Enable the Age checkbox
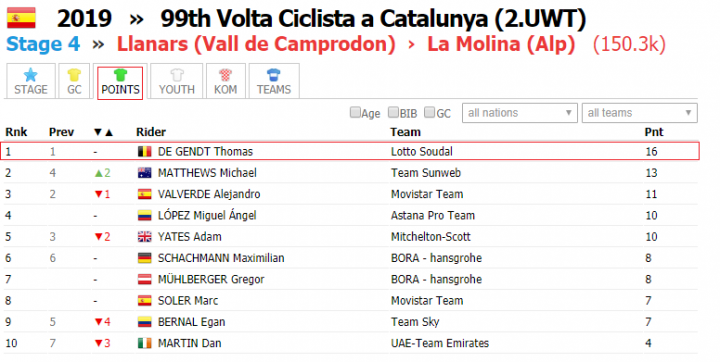 point(355,112)
